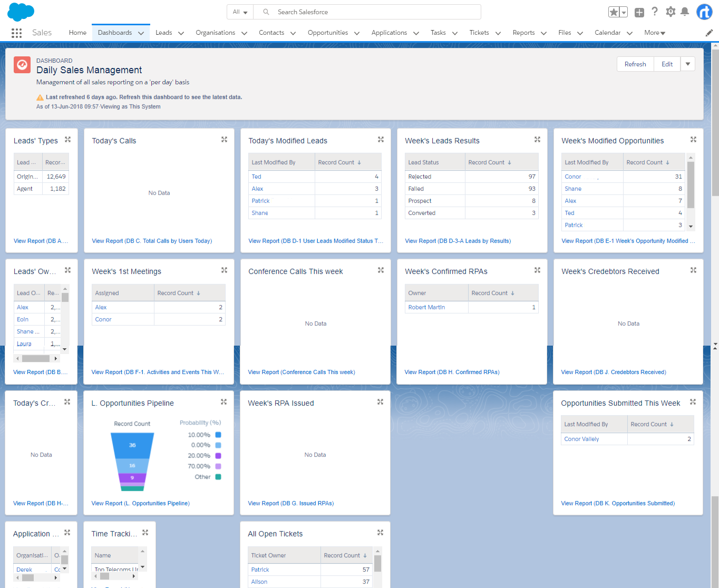Open the user profile avatar
Image resolution: width=719 pixels, height=588 pixels.
point(704,12)
